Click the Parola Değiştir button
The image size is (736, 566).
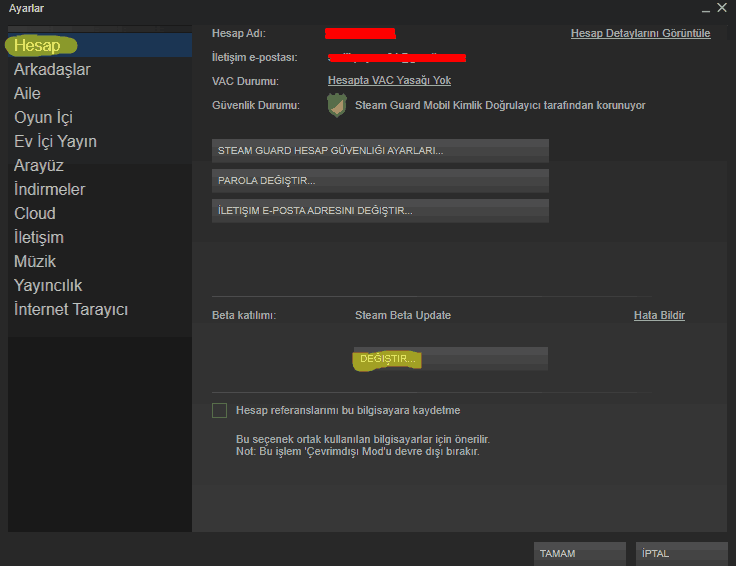coord(380,181)
